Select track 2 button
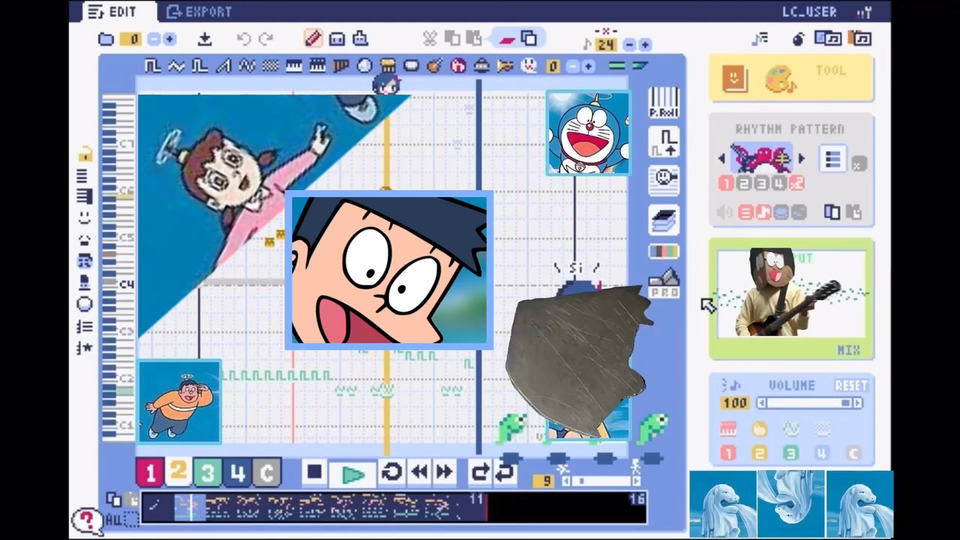Screen dimensions: 960x540 pos(178,471)
